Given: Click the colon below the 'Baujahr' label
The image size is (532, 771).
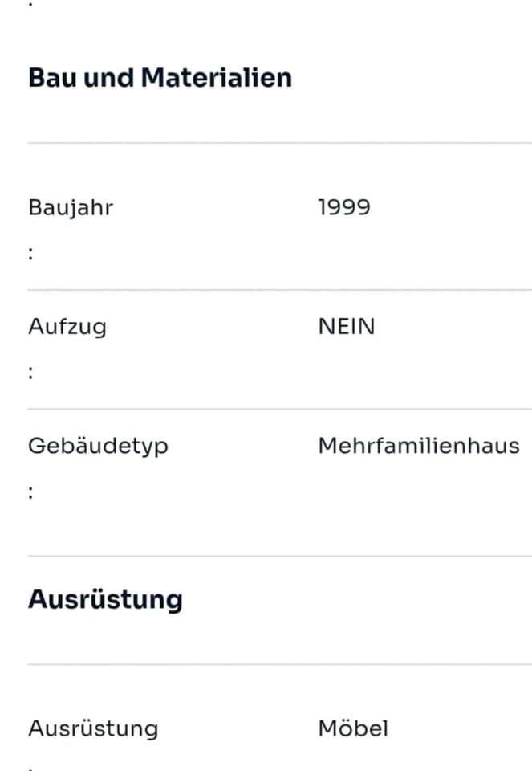Looking at the screenshot, I should pos(30,254).
